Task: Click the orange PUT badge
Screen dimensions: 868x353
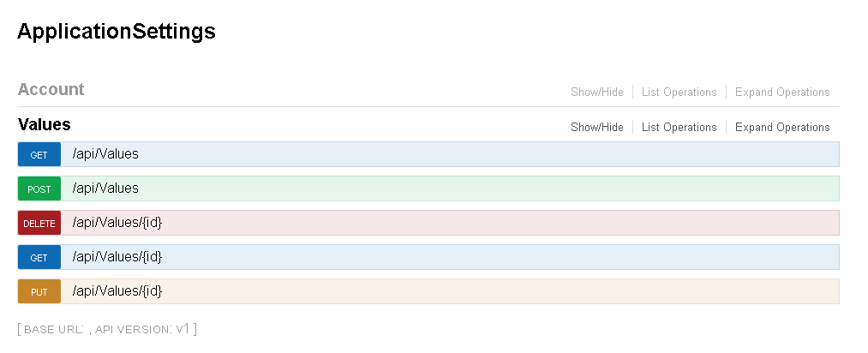Action: [x=39, y=291]
